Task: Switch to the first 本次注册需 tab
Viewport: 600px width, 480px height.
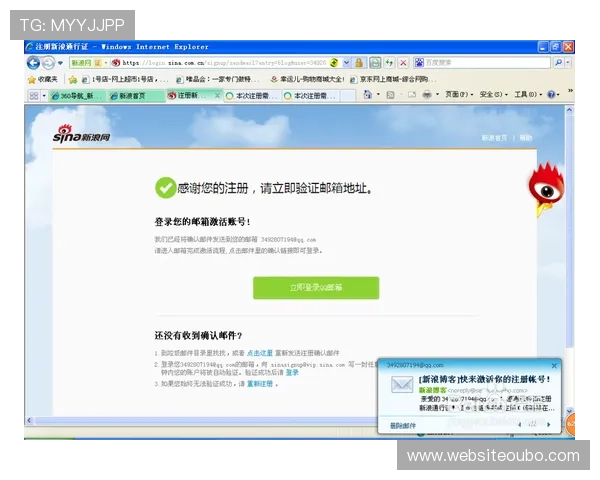Action: (252, 96)
